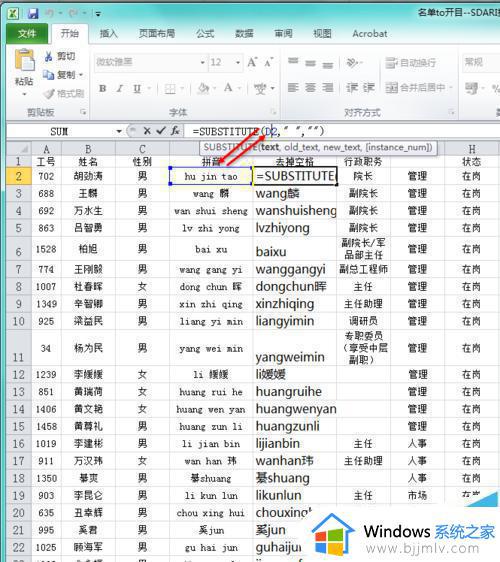
Task: Click the text orientation icon
Action: tap(353, 63)
